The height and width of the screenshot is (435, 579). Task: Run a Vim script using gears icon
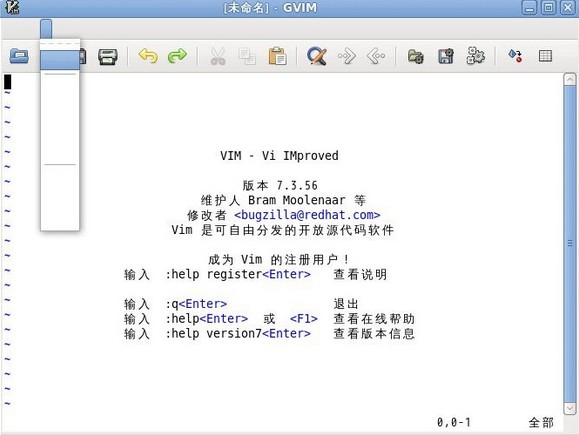476,56
